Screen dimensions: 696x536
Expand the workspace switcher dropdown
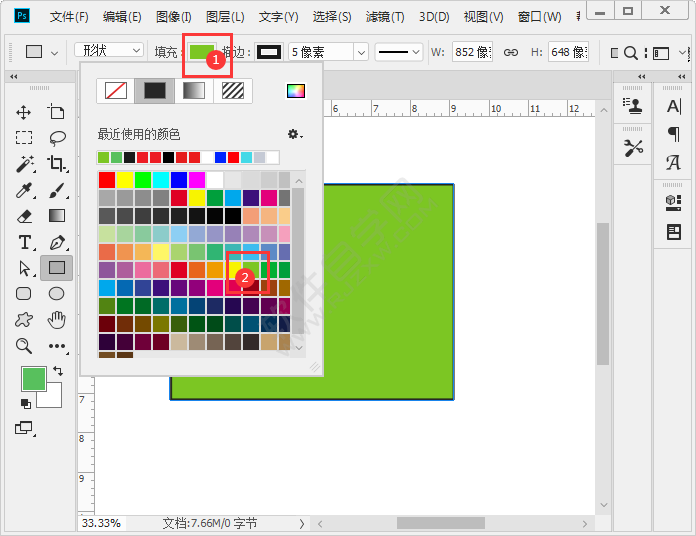click(x=682, y=52)
